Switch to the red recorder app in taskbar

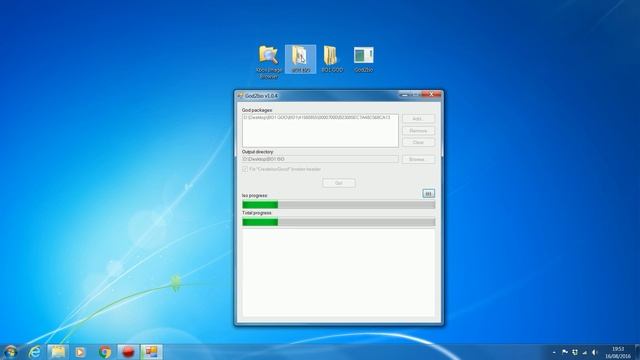[x=128, y=352]
